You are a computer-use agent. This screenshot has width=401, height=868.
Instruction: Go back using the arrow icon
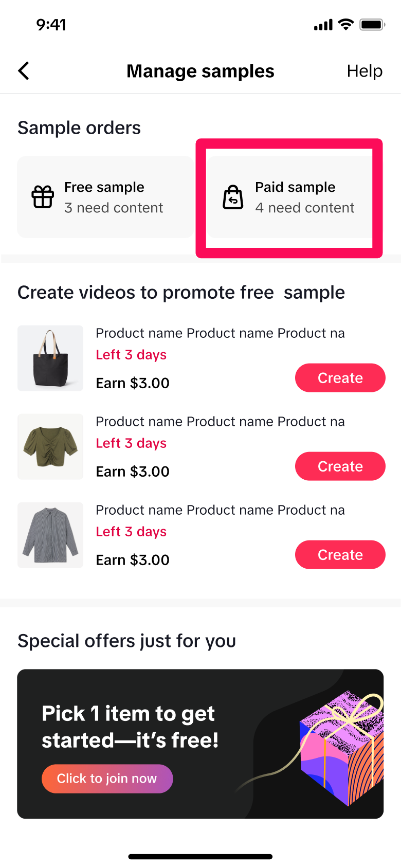[x=24, y=71]
